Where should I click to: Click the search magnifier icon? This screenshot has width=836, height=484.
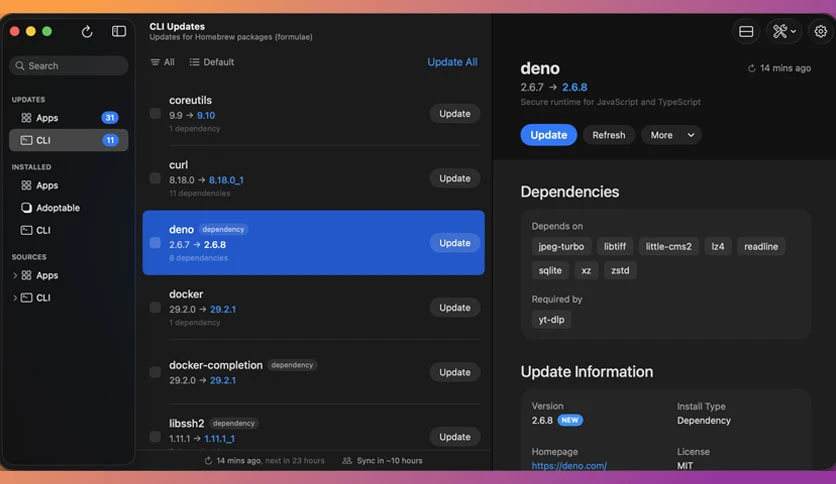click(x=20, y=66)
